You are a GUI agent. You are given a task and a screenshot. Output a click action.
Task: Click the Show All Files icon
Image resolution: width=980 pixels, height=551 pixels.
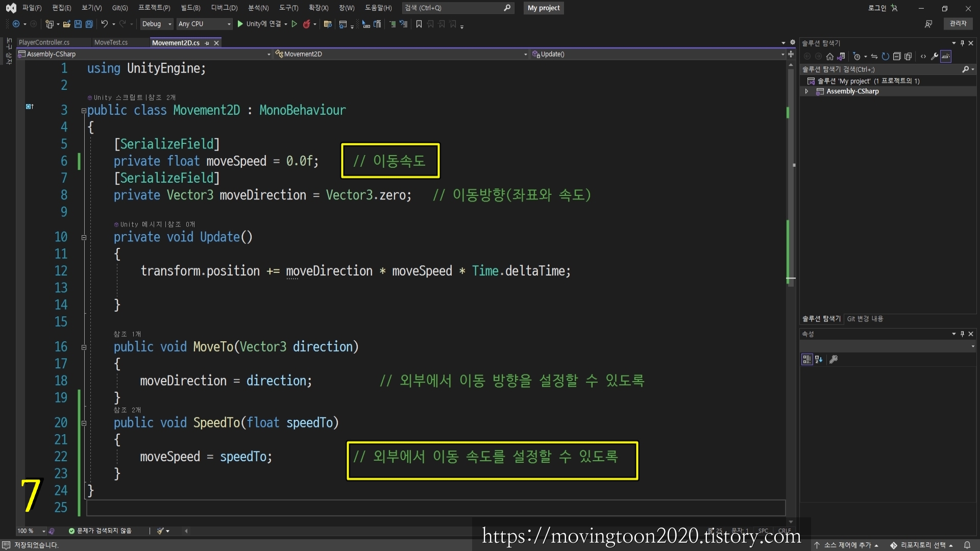(x=908, y=57)
